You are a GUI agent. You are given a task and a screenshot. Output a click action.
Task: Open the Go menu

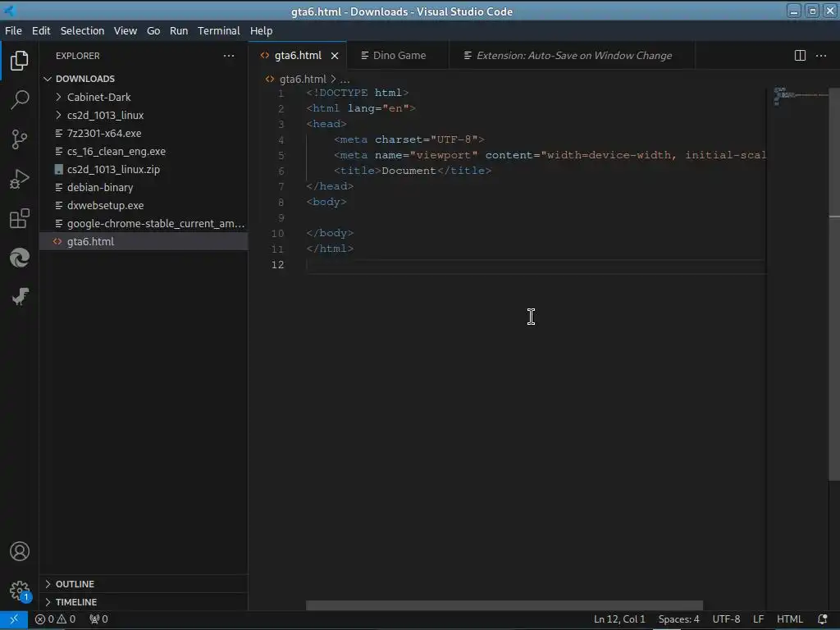tap(153, 30)
